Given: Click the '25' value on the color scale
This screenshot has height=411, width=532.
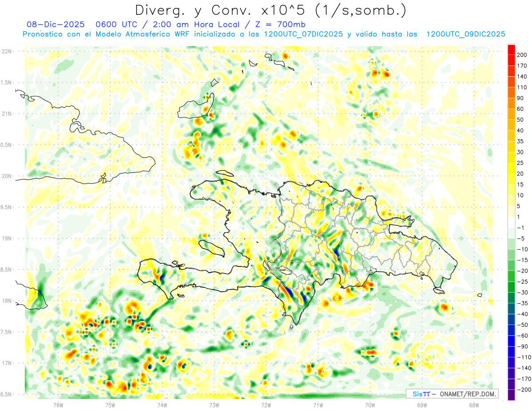Looking at the screenshot, I should click(x=520, y=163).
